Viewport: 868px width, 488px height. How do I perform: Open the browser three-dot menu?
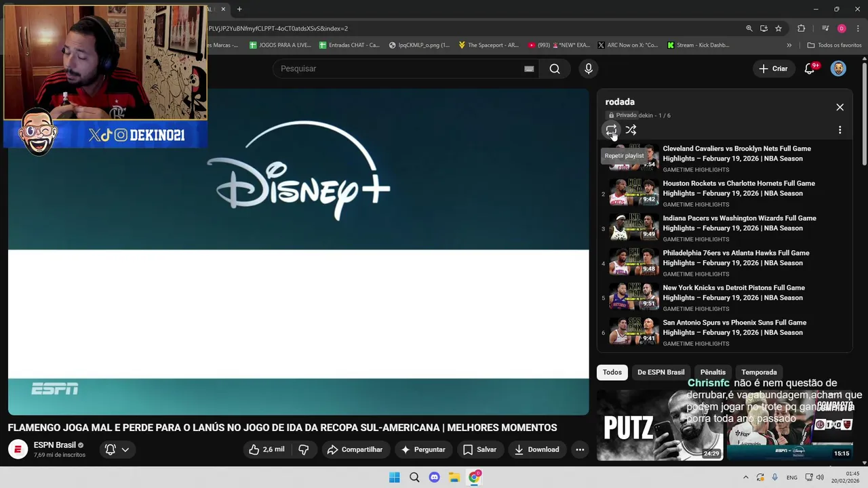(858, 28)
